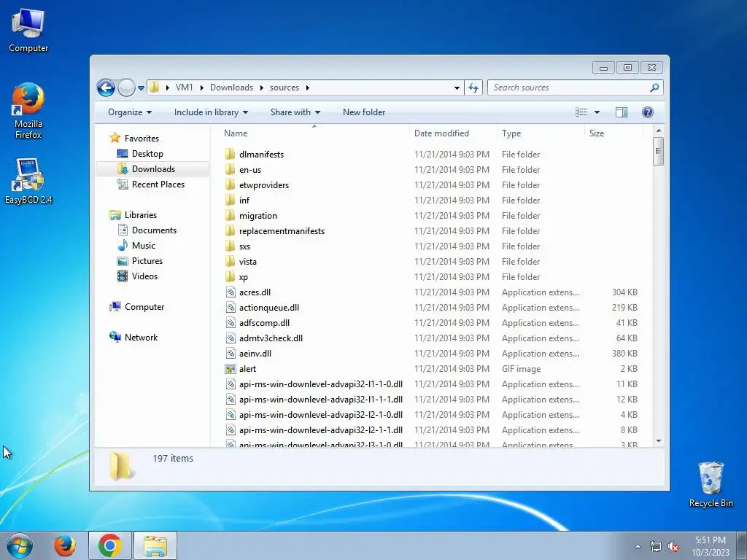
Task: Open the EasyBCD 2.4 desktop shortcut
Action: [28, 181]
